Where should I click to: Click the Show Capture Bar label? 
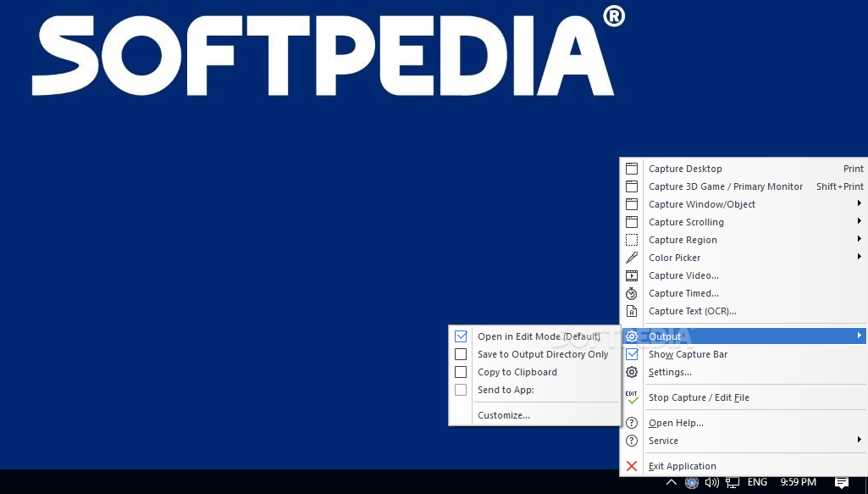(x=688, y=354)
